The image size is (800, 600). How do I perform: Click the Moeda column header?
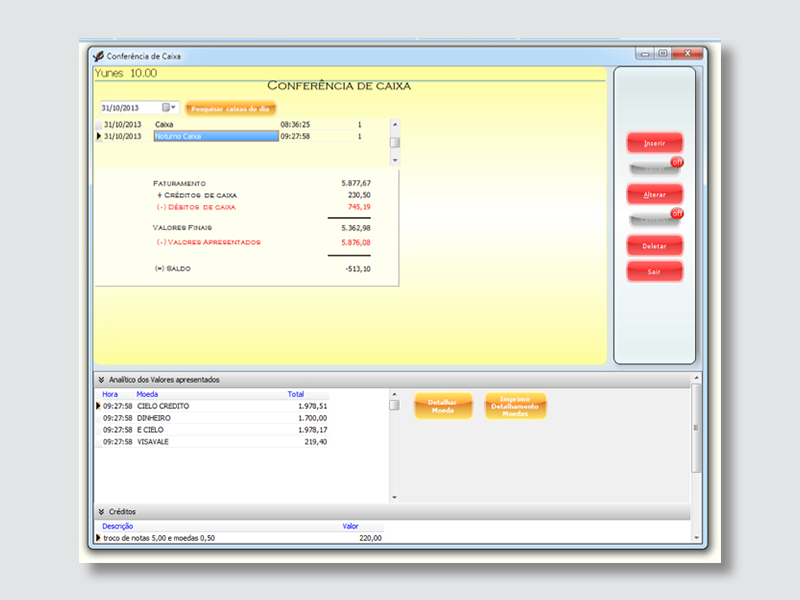coord(147,394)
